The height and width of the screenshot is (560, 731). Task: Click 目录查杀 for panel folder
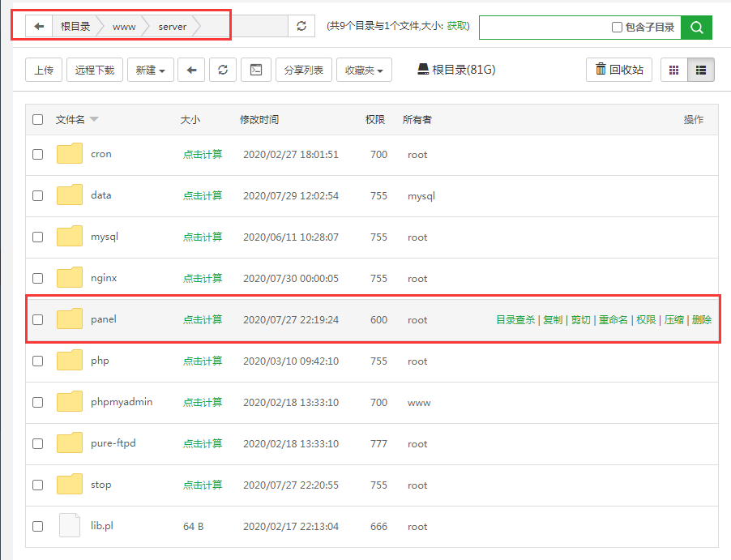[x=515, y=320]
